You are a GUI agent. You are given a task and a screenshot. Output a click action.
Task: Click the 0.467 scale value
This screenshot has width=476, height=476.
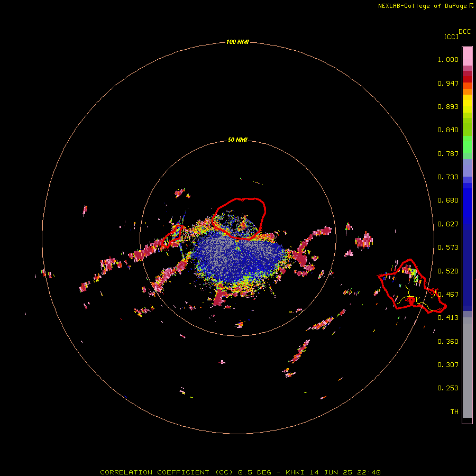pos(448,295)
